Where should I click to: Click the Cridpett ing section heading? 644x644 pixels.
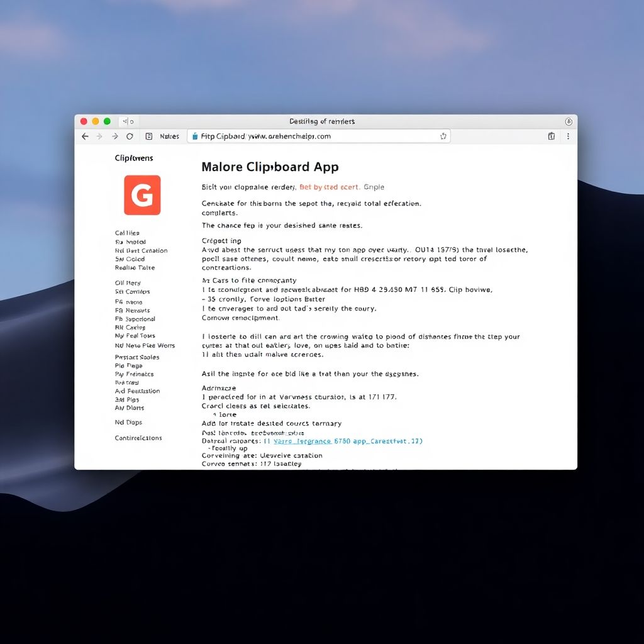221,241
